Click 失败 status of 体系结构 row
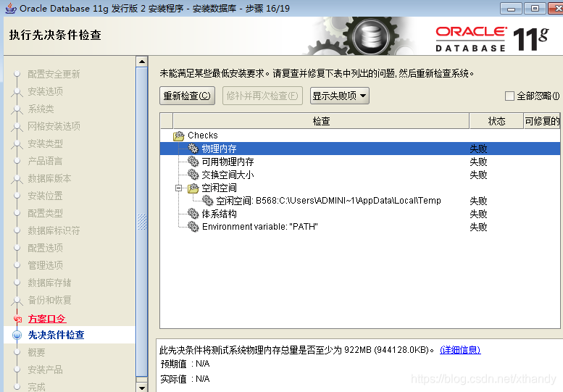This screenshot has height=392, width=563. (478, 214)
